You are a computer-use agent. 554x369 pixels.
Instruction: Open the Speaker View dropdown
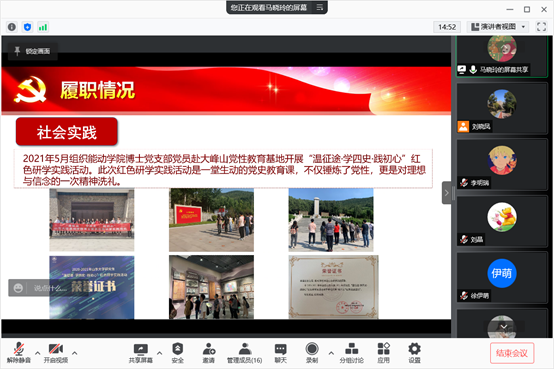point(498,27)
